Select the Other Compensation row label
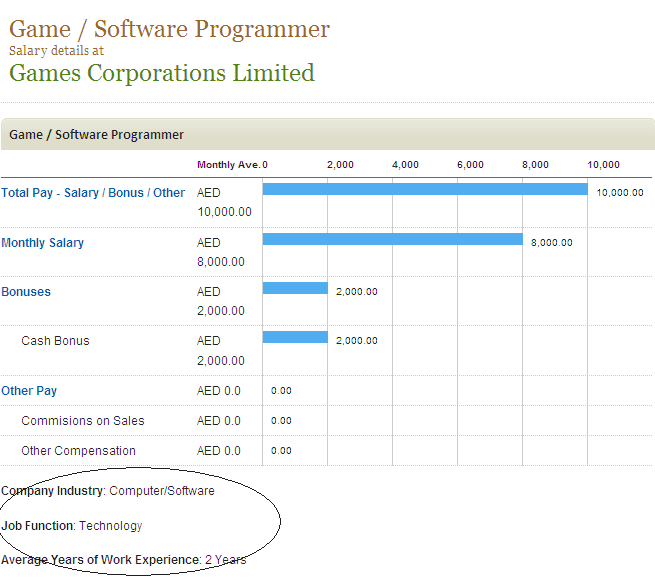655x581 pixels. coord(79,451)
